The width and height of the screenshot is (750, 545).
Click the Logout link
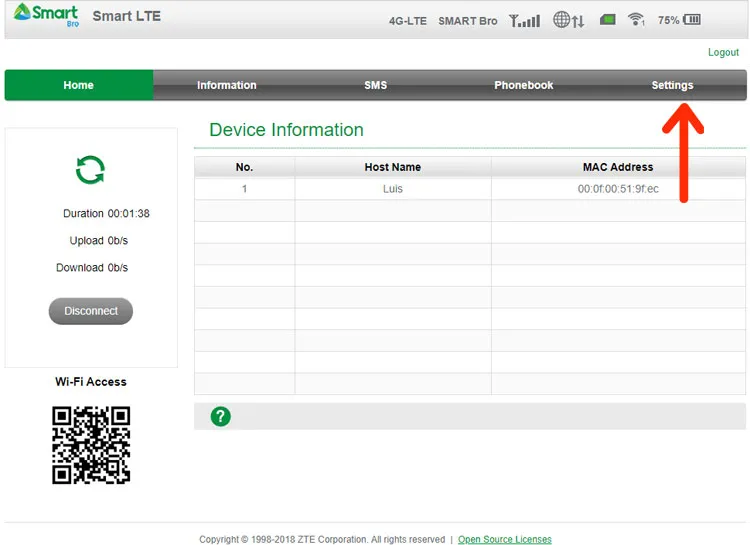[723, 52]
